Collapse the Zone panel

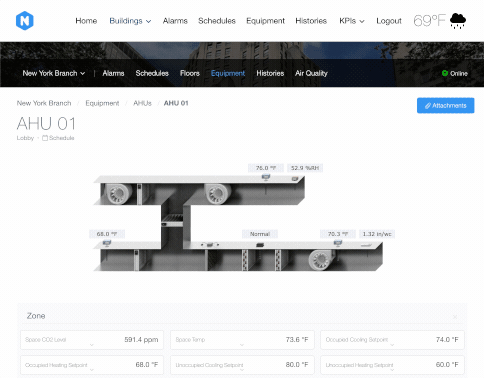pos(455,316)
